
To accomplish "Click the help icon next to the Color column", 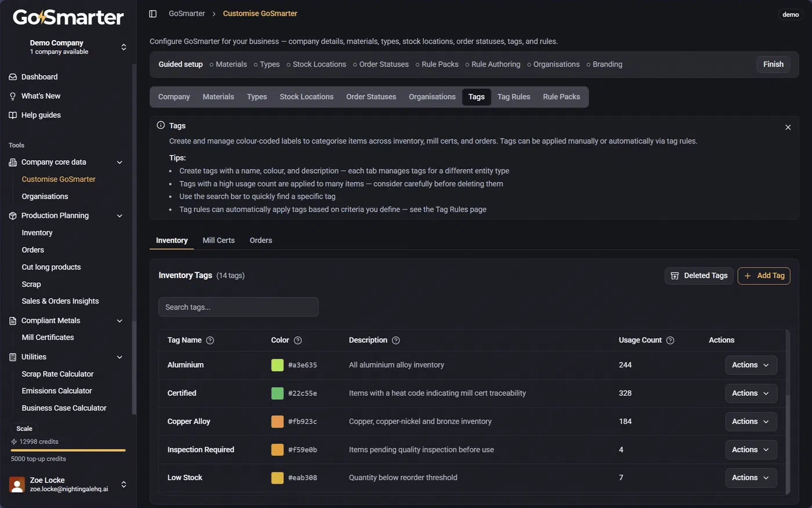I will [x=298, y=340].
